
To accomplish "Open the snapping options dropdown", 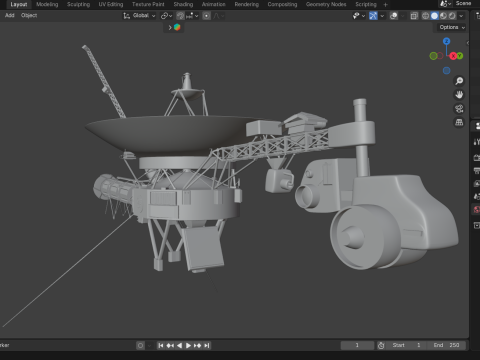I will coord(192,16).
